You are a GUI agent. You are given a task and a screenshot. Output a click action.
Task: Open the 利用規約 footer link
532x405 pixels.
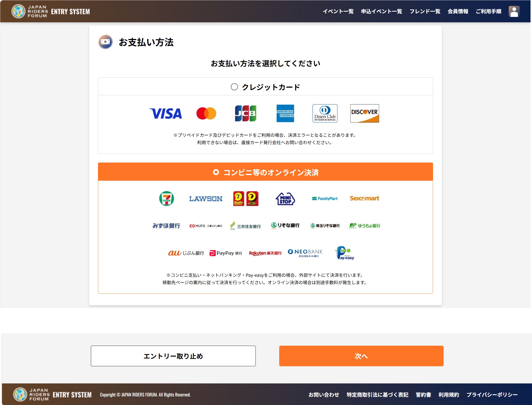coord(449,395)
